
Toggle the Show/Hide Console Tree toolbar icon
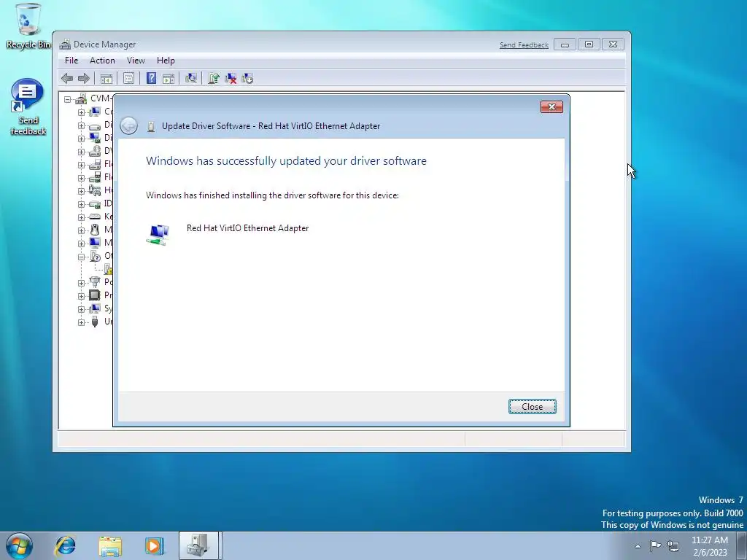(107, 79)
